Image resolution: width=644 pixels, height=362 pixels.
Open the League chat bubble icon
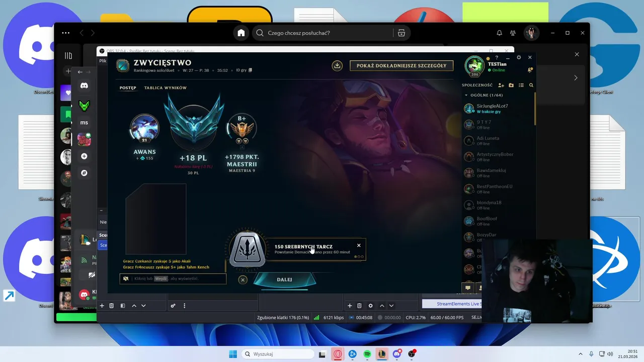[x=467, y=288]
